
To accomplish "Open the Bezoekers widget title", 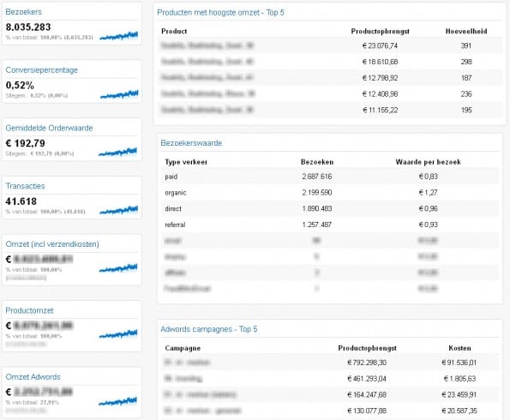I will coord(23,12).
